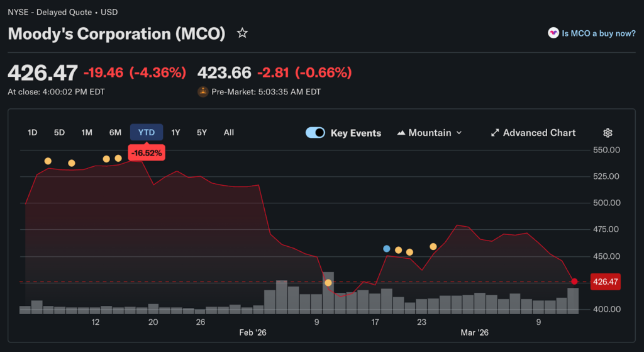
Task: Expand the Mountain chart style dropdown arrow
Action: coord(458,133)
